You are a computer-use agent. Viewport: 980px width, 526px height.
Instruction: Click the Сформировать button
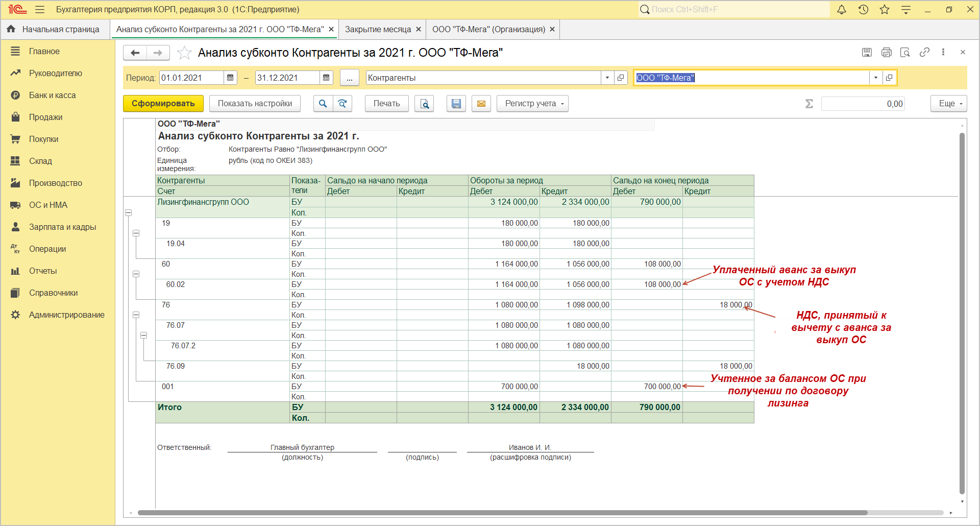163,104
